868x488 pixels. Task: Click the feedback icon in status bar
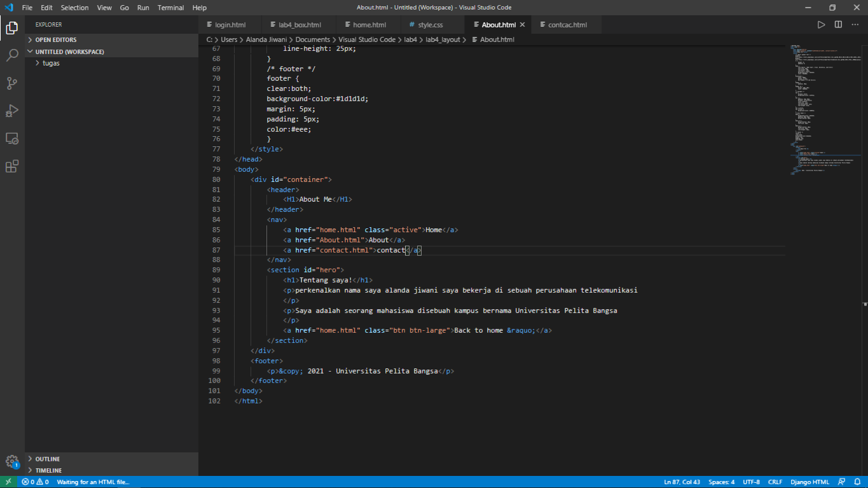tap(842, 482)
